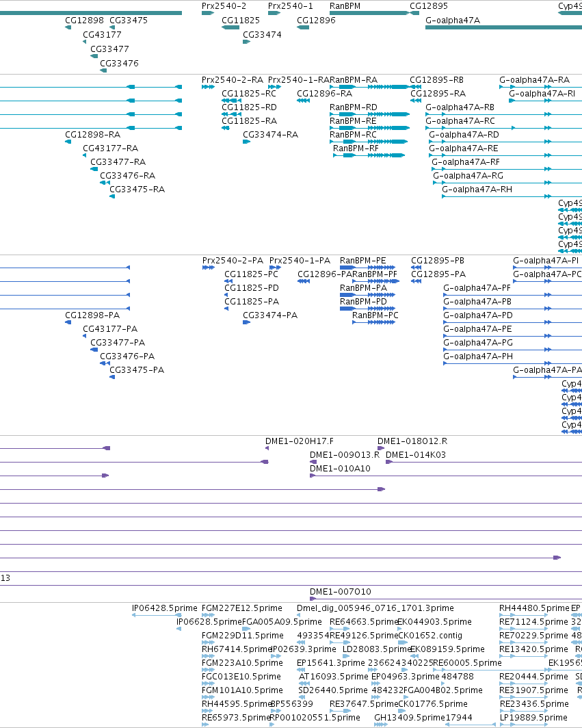Image resolution: width=582 pixels, height=728 pixels.
Task: Select the Prx2540-2 gene label
Action: [224, 6]
